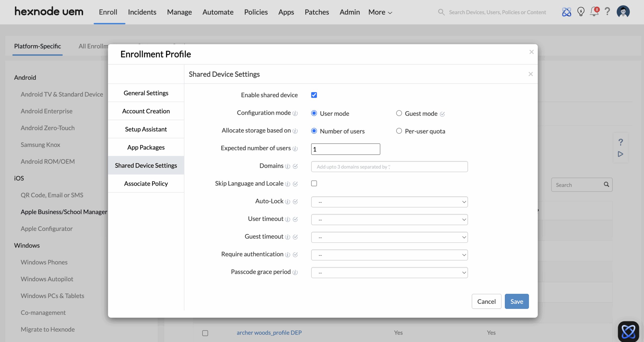644x342 pixels.
Task: Click the play video icon on right panel
Action: pyautogui.click(x=620, y=154)
